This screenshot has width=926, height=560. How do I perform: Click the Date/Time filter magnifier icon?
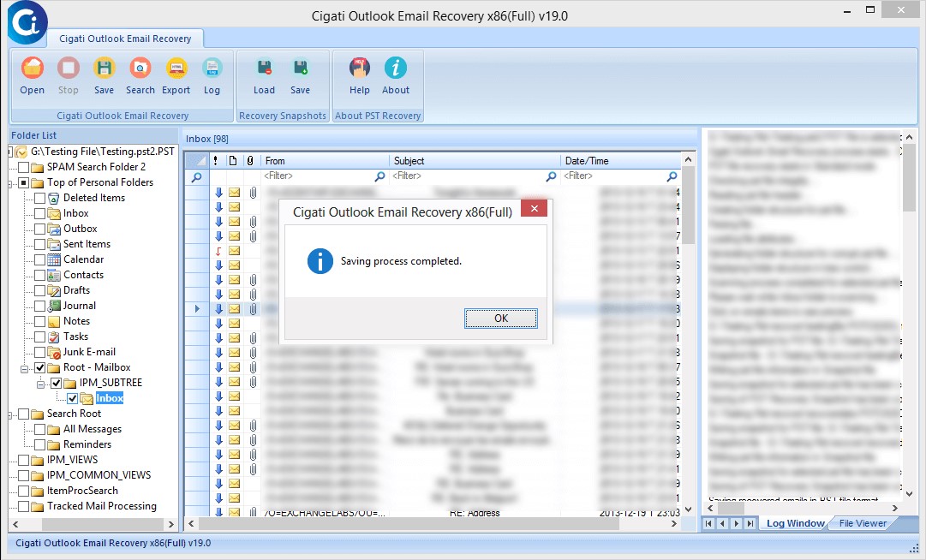[x=672, y=176]
